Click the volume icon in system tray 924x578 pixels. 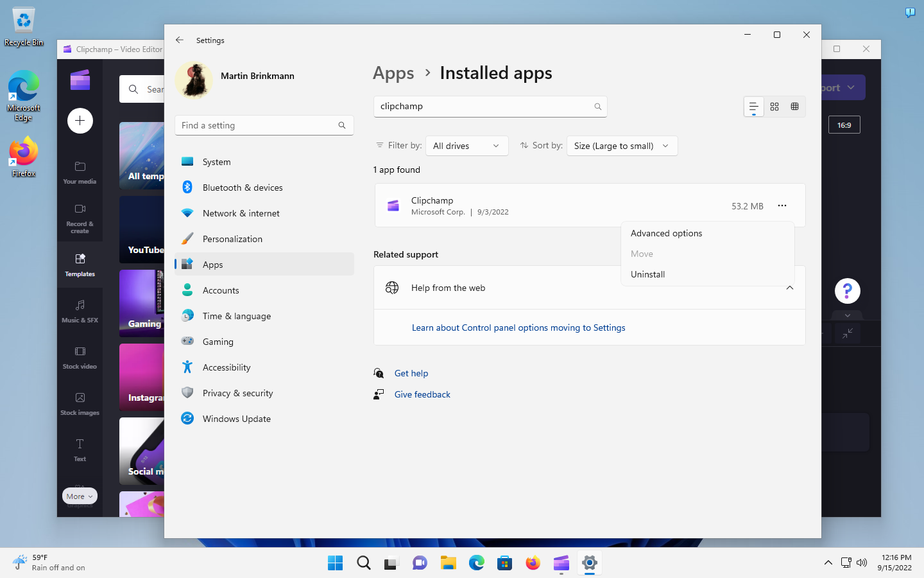[x=862, y=563]
